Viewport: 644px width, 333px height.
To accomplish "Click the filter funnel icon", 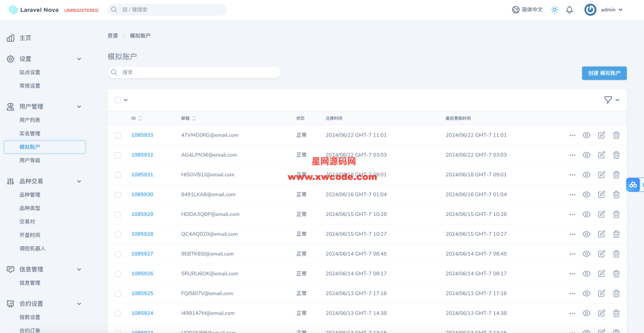I will tap(608, 100).
